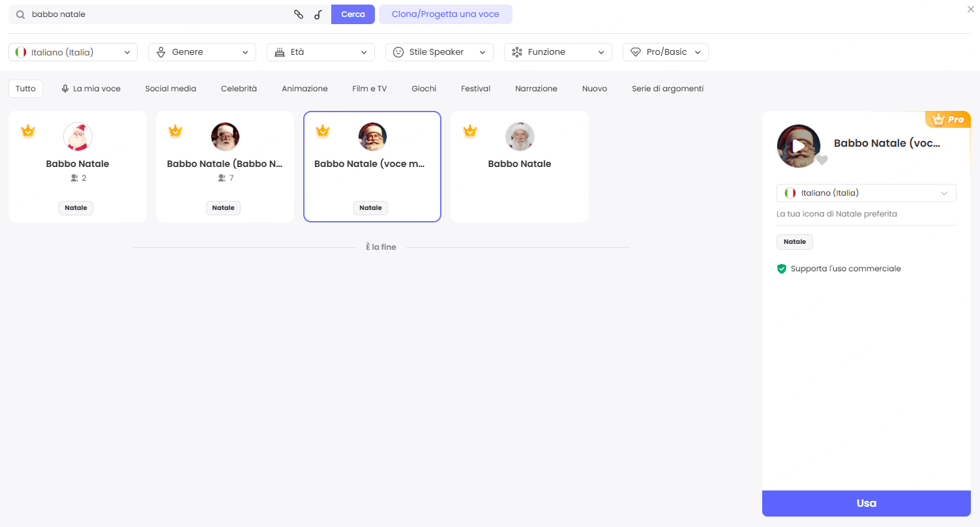Switch to the La mia voce tab
This screenshot has height=527, width=980.
(91, 89)
